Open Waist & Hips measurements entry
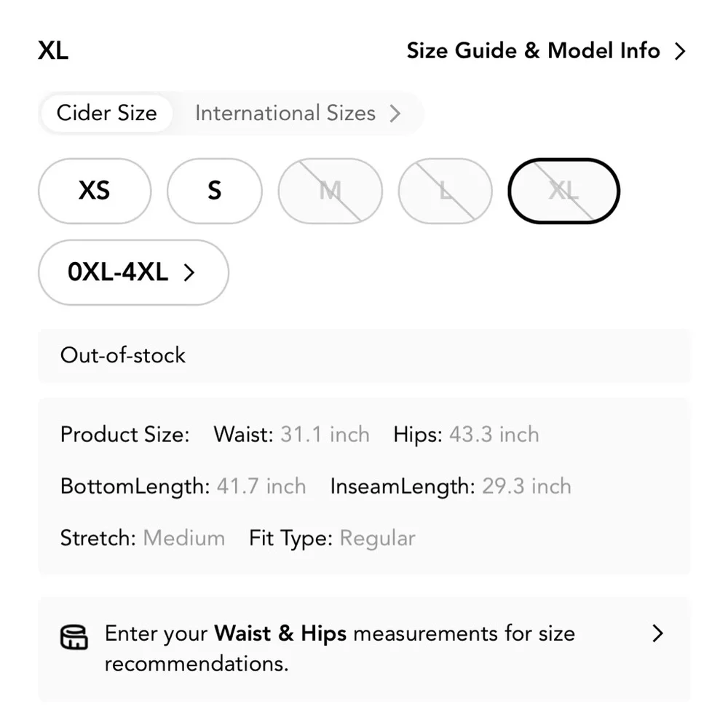Screen dimensions: 728x728 (339, 648)
